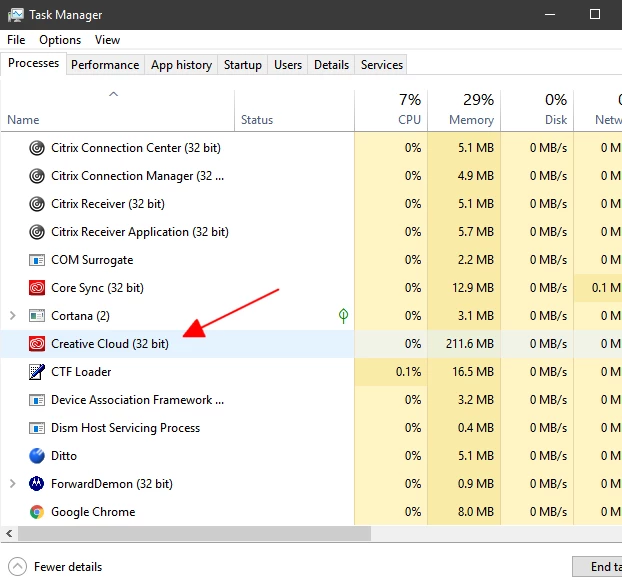622x585 pixels.
Task: Select the Creative Cloud (32 bit) row
Action: coord(311,344)
